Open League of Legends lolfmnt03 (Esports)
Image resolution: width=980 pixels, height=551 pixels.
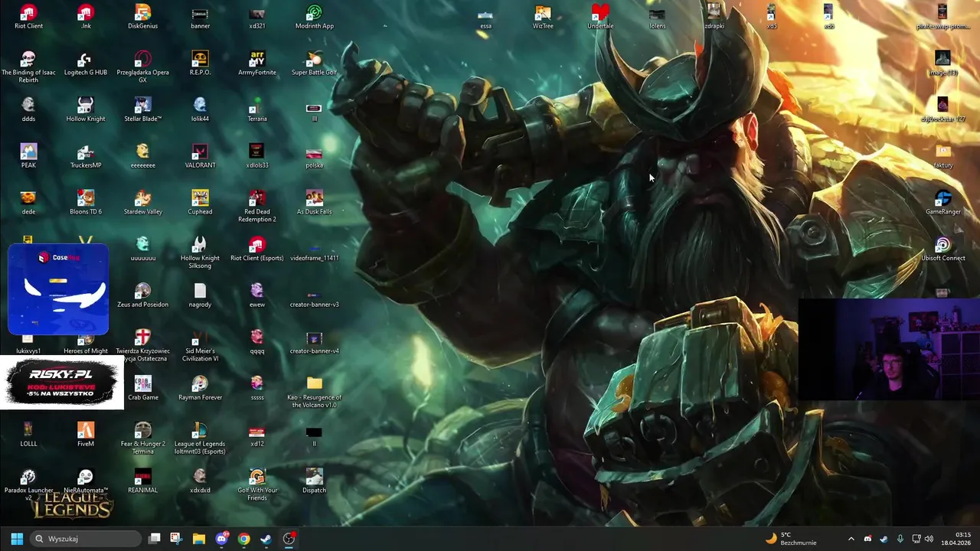(x=200, y=439)
